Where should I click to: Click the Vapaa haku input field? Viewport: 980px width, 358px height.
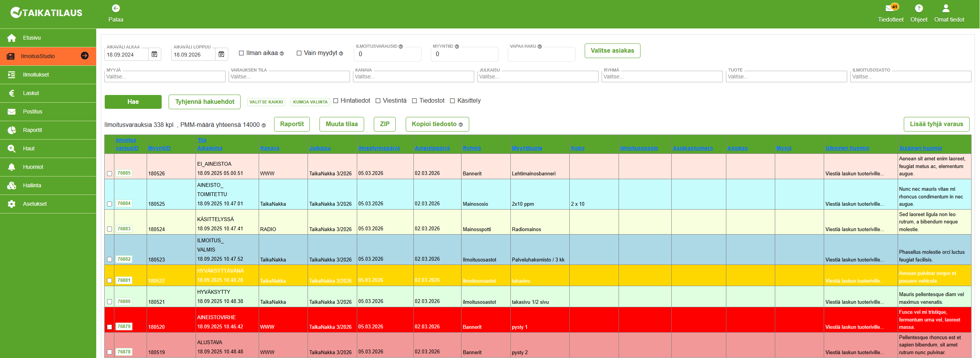click(x=541, y=55)
